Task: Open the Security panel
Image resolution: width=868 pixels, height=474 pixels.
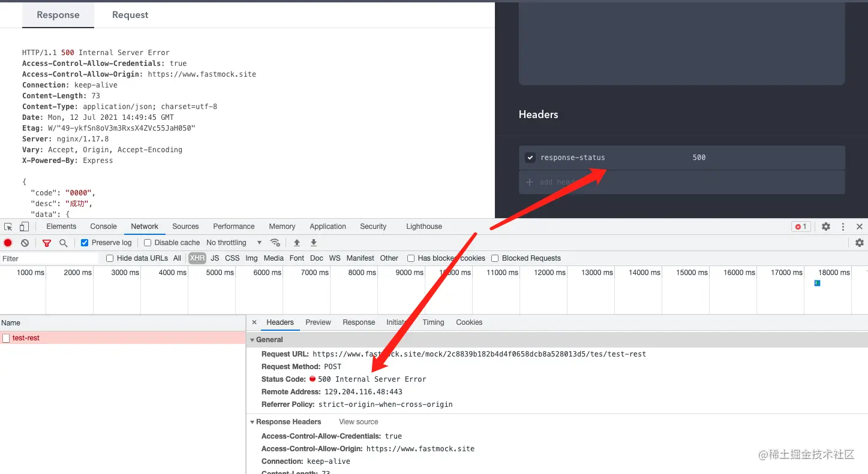Action: coord(373,227)
